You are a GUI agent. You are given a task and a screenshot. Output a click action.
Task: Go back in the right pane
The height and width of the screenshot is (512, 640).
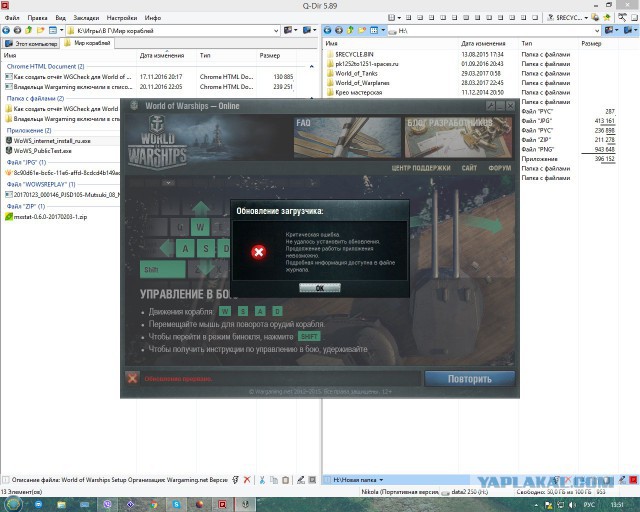tap(327, 30)
